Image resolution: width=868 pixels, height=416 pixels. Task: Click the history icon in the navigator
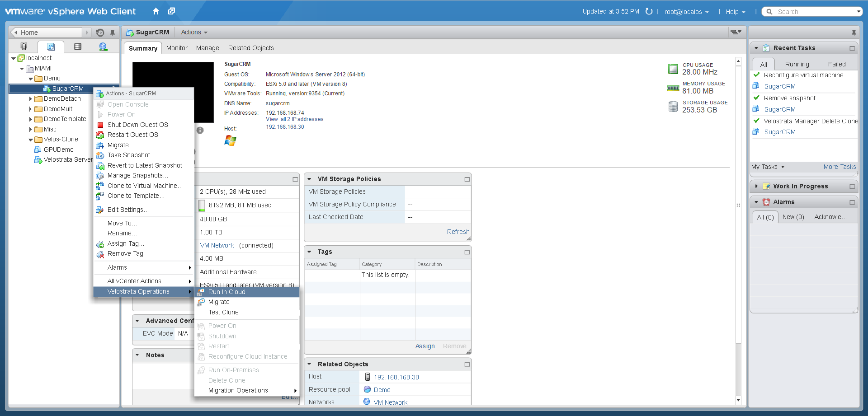click(x=100, y=33)
